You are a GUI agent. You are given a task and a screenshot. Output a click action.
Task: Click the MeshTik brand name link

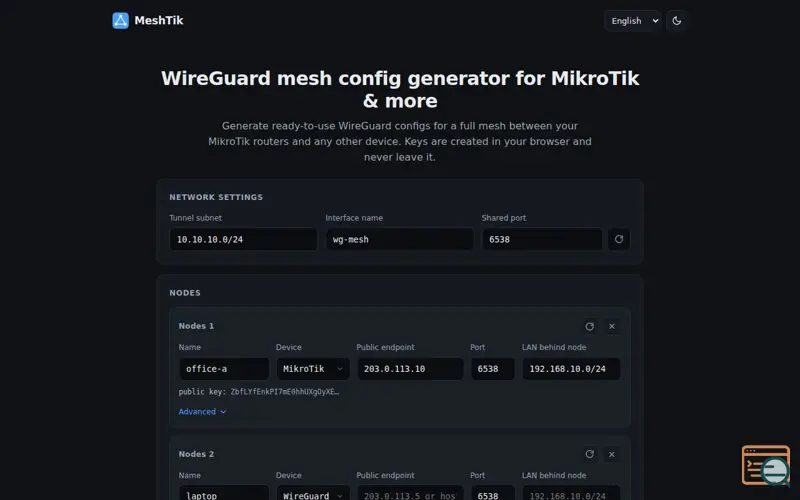tap(159, 20)
